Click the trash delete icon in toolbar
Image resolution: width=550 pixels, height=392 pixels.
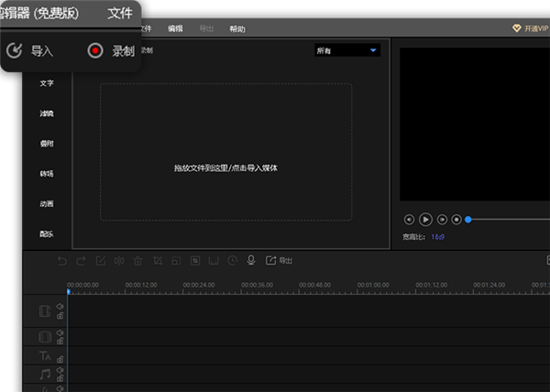pos(137,261)
